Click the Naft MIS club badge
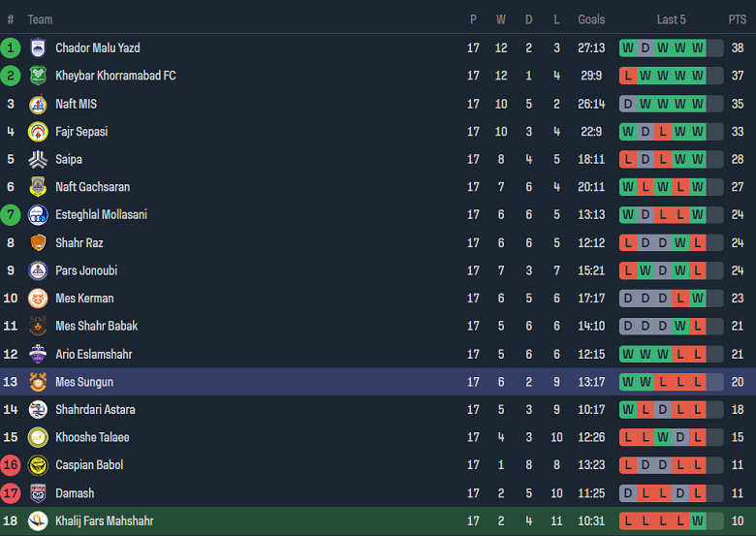Viewport: 756px width, 536px height. tap(38, 104)
